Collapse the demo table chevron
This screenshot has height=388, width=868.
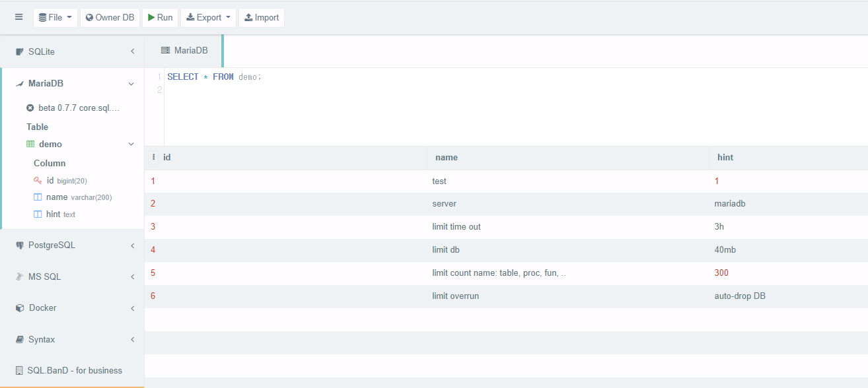[x=131, y=144]
